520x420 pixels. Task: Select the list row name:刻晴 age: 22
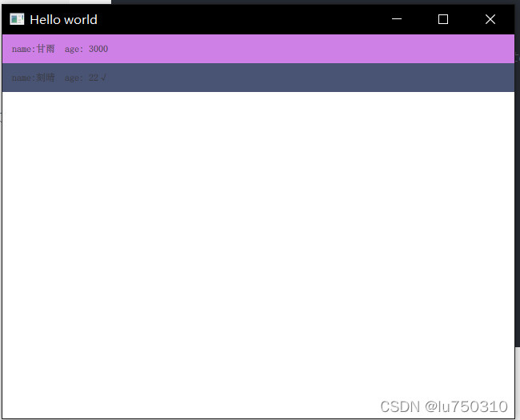(258, 78)
